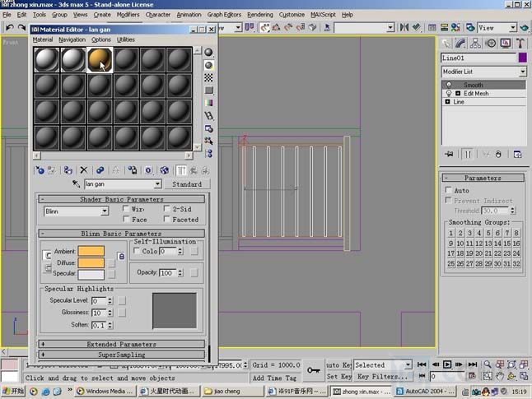The width and height of the screenshot is (532, 399).
Task: Toggle checkered Background icon in Material Editor
Action: 208,77
